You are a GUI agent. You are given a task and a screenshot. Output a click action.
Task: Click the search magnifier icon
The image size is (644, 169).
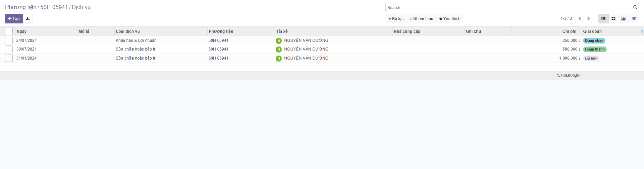point(635,7)
